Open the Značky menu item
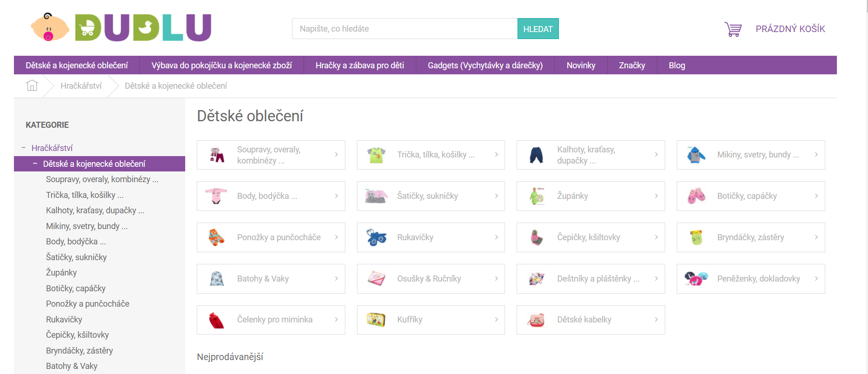Screen dimensions: 868x374 pyautogui.click(x=632, y=66)
